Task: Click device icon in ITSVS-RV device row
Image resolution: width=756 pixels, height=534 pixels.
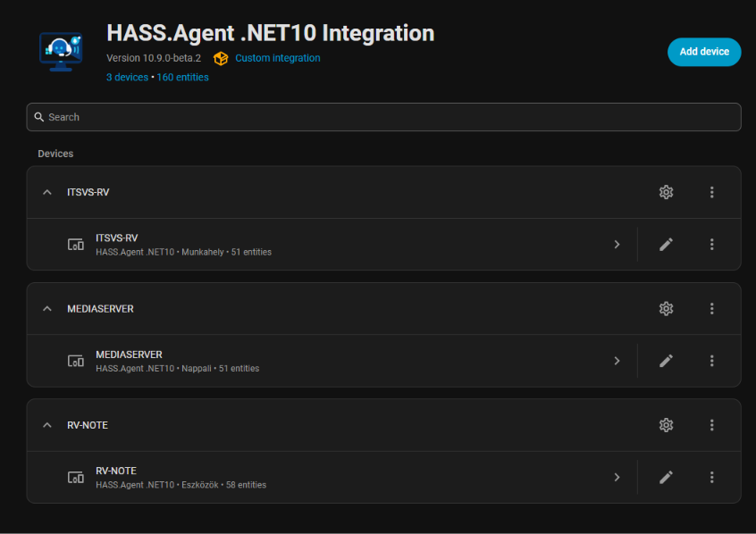Action: click(x=76, y=245)
